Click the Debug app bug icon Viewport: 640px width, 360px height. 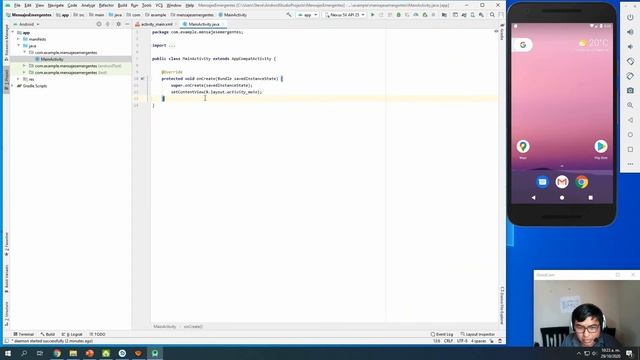pyautogui.click(x=398, y=15)
